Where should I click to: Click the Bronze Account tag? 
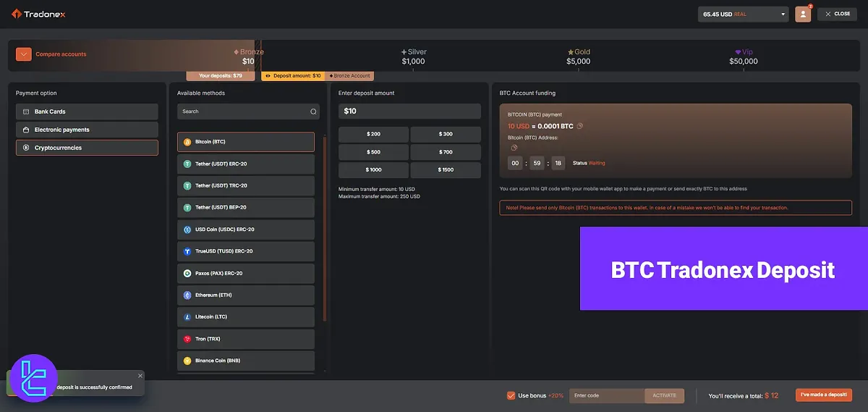(349, 75)
